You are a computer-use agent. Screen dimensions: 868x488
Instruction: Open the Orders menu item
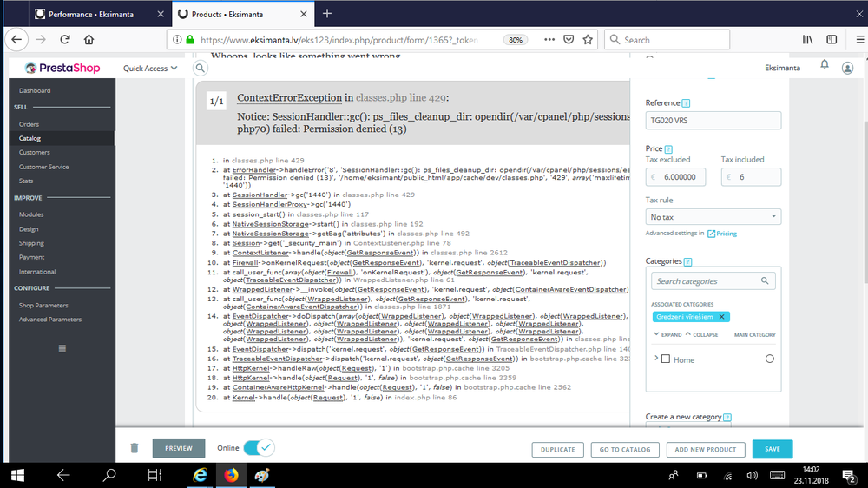[x=29, y=124]
